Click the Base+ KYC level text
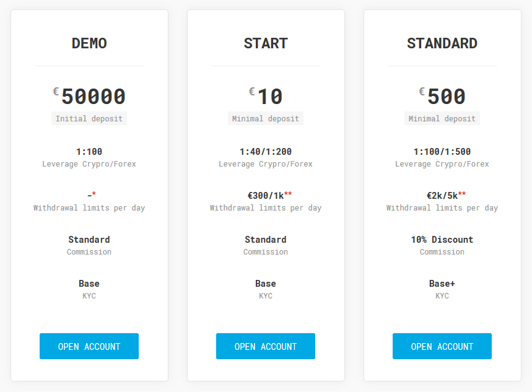Image resolution: width=532 pixels, height=392 pixels. (x=442, y=284)
